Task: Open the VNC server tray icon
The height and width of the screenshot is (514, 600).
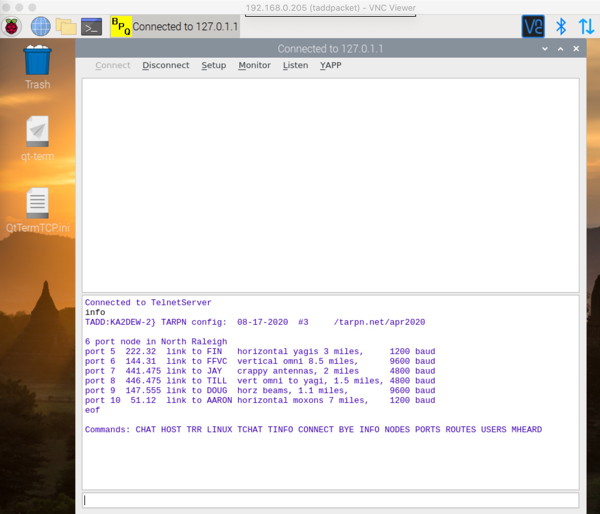Action: point(533,26)
